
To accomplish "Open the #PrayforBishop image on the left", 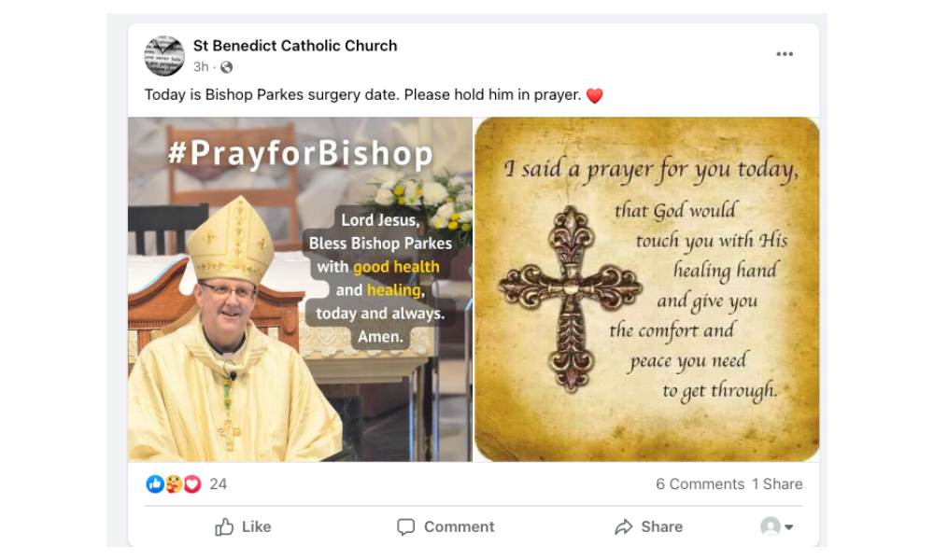I will coord(299,287).
